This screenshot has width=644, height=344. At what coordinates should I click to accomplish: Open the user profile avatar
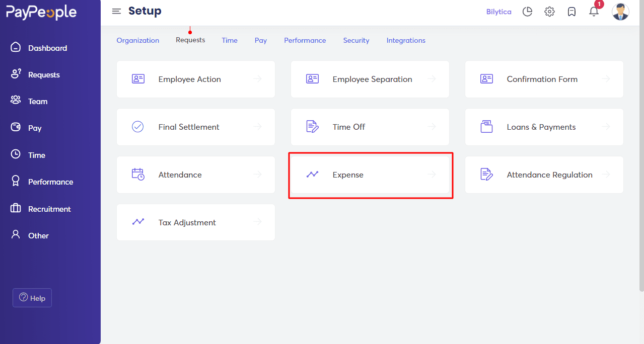[x=620, y=12]
